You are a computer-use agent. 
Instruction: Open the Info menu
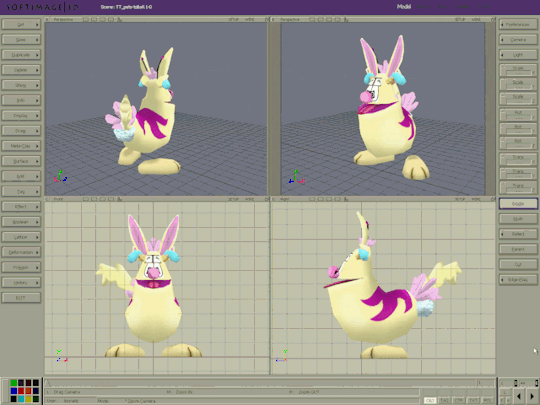(x=21, y=100)
